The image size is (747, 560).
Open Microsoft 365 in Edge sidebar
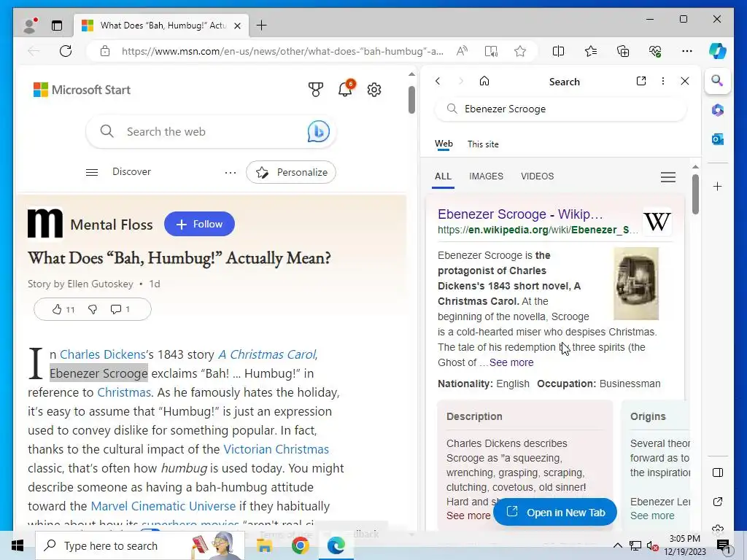(x=718, y=111)
